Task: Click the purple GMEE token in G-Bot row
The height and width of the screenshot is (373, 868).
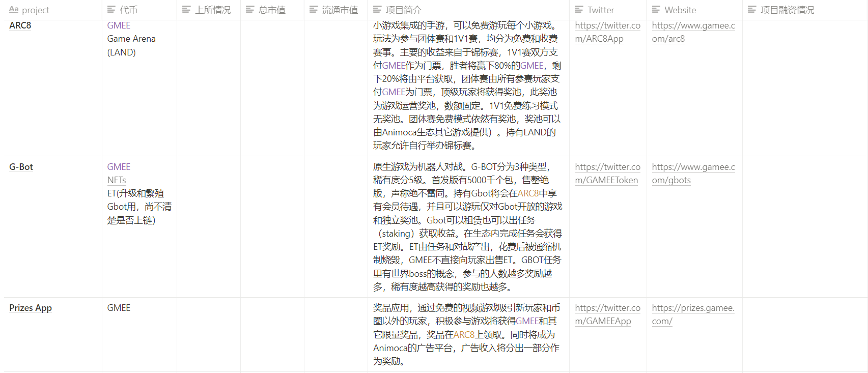Action: click(x=119, y=167)
